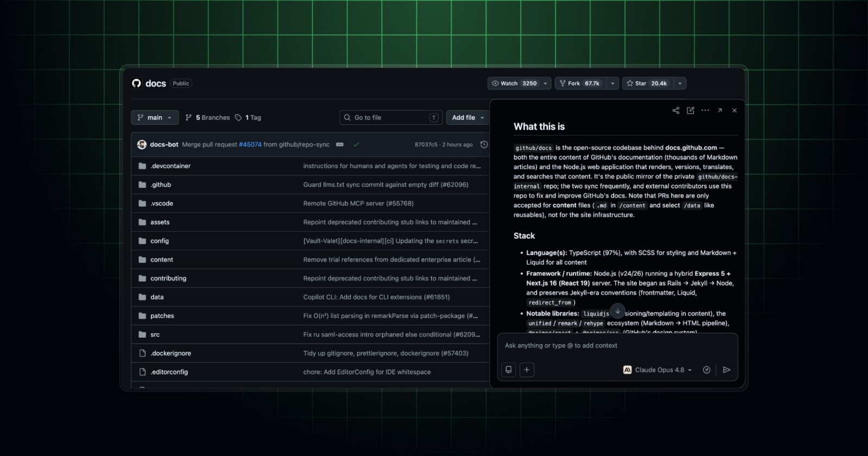Click the Go to file search field
Screen dimensions: 868x456
pos(390,117)
